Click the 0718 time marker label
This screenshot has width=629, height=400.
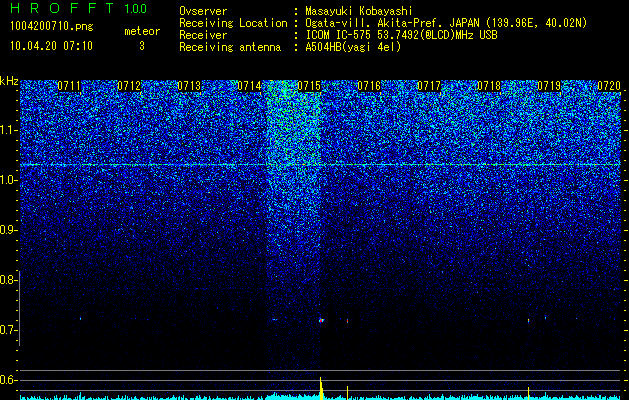point(489,86)
